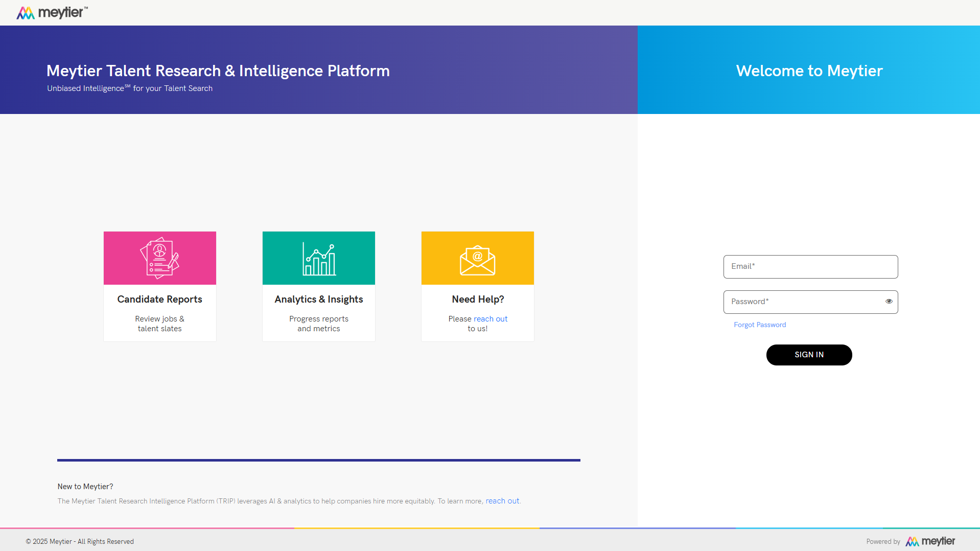This screenshot has width=980, height=551.
Task: Click the Candidate Reports card title
Action: [159, 300]
